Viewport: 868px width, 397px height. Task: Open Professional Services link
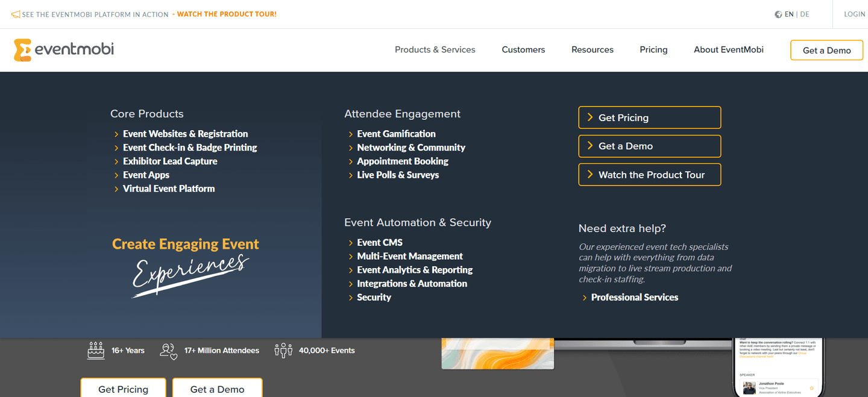point(635,298)
